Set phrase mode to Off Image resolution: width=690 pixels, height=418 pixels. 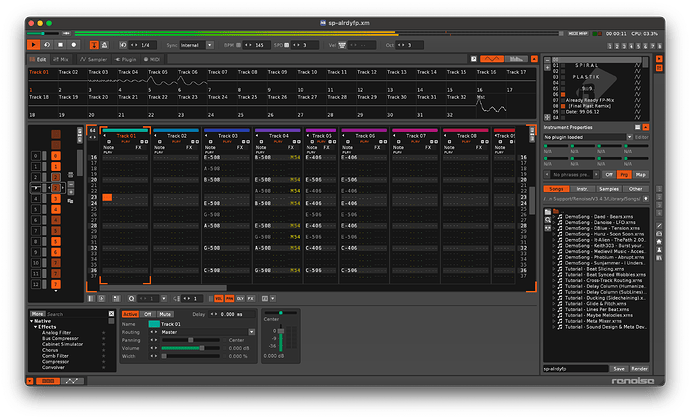click(609, 175)
